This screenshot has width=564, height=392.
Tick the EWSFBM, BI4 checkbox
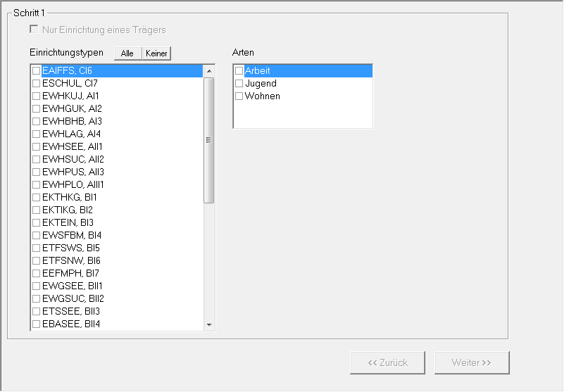click(x=36, y=235)
